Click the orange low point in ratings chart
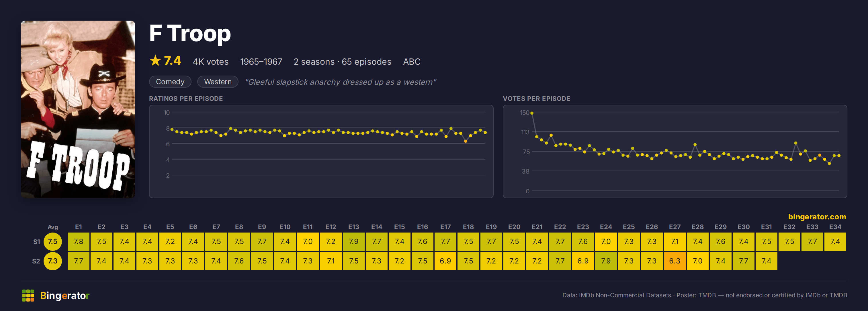The image size is (868, 311). pos(466,141)
